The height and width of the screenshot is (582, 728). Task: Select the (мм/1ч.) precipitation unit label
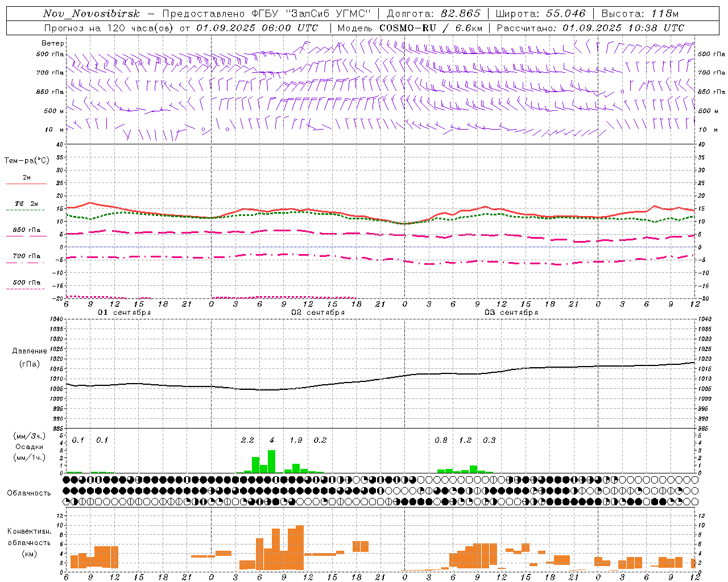click(30, 458)
